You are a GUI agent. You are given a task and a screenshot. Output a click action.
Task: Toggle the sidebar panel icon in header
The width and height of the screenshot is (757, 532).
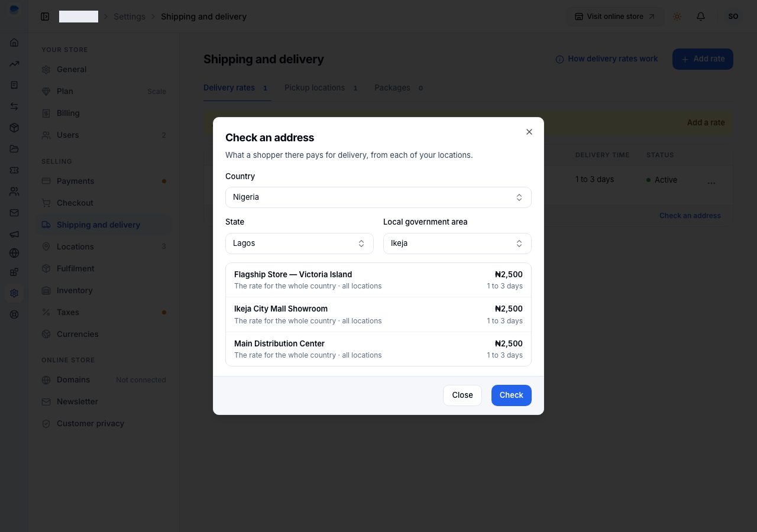click(x=45, y=17)
